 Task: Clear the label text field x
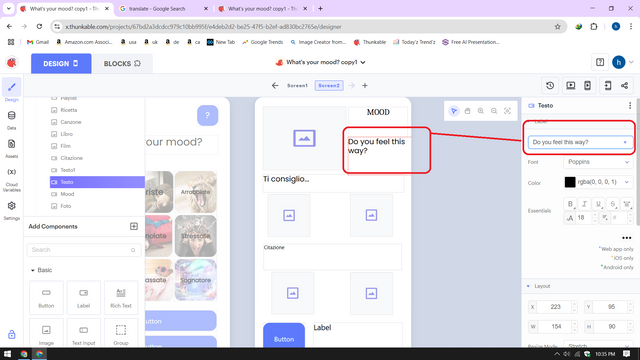pyautogui.click(x=625, y=142)
